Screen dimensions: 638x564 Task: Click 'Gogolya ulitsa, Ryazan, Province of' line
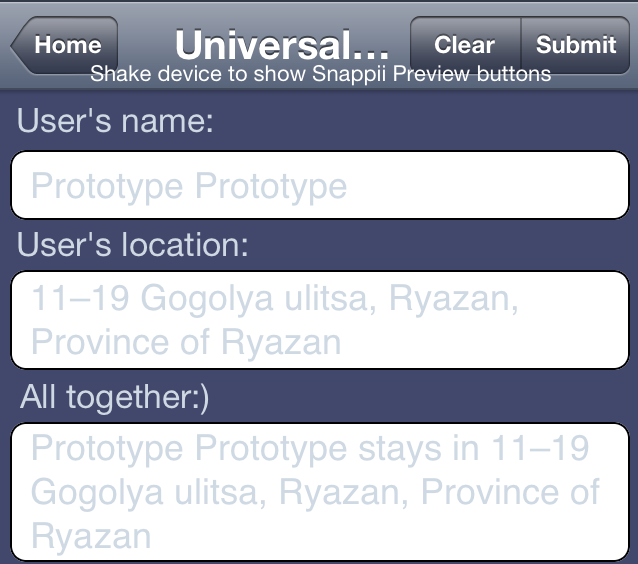tap(315, 492)
